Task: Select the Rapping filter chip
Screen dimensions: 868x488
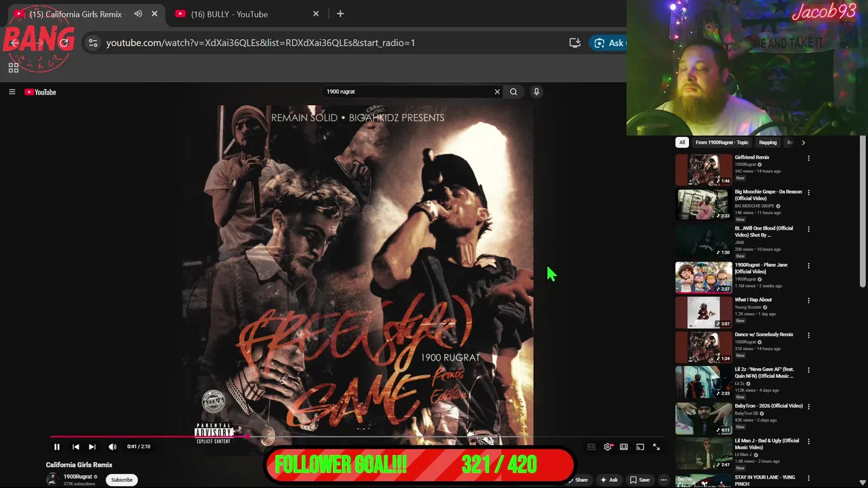Action: tap(768, 142)
